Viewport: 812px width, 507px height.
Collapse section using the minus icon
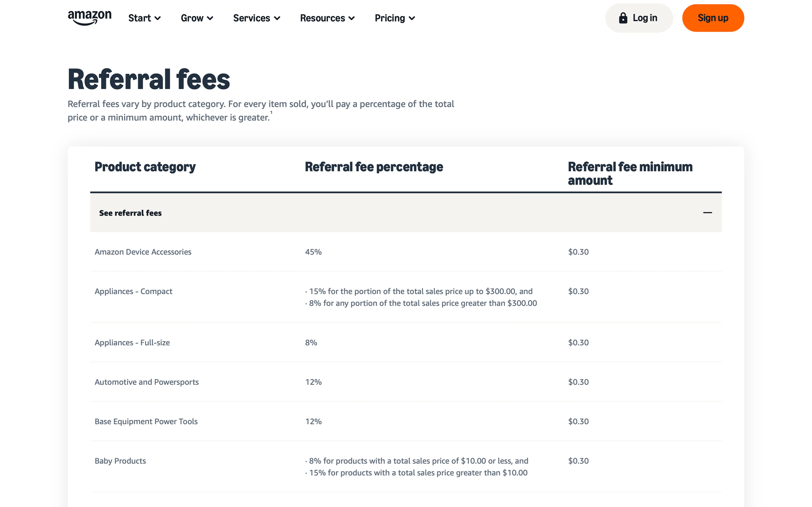[707, 213]
